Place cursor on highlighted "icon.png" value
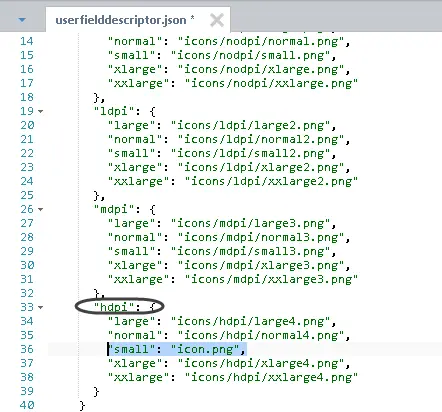The height and width of the screenshot is (412, 442). click(205, 349)
